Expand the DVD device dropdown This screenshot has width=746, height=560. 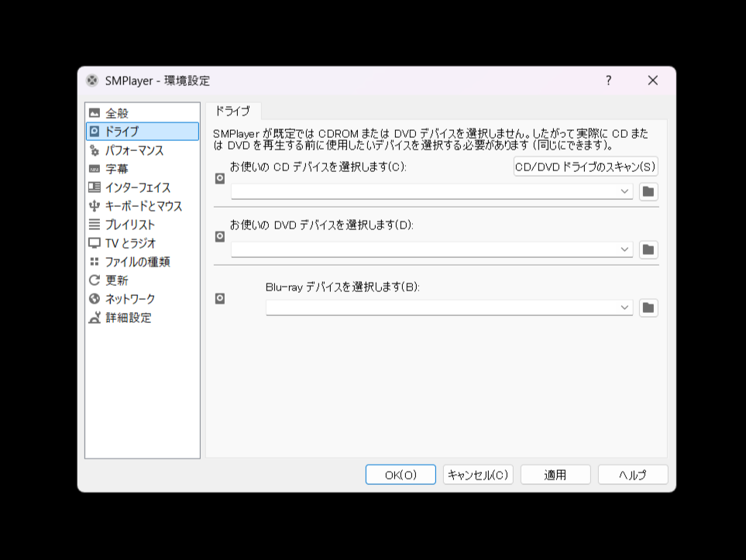(x=625, y=249)
